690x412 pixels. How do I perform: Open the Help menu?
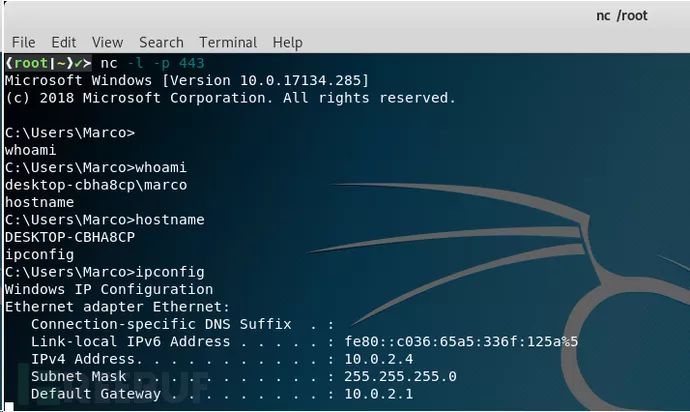(287, 43)
